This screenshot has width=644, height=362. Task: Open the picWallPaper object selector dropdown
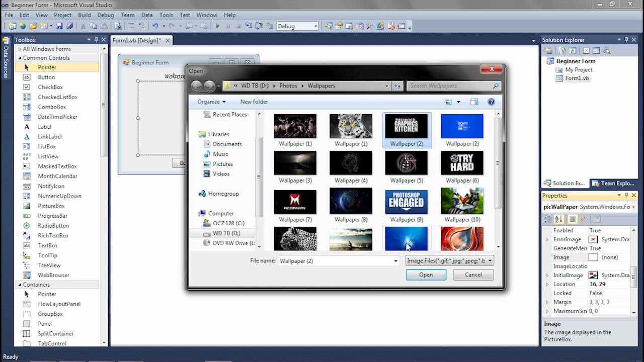(633, 207)
